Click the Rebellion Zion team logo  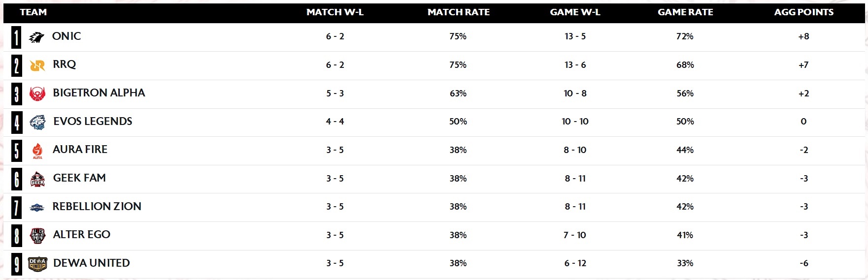pos(37,208)
